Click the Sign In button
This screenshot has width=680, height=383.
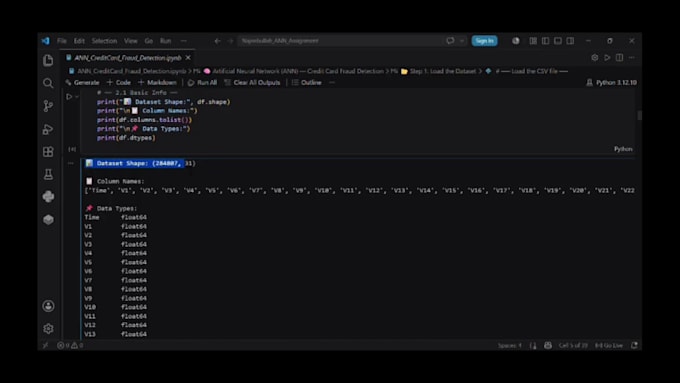click(484, 41)
